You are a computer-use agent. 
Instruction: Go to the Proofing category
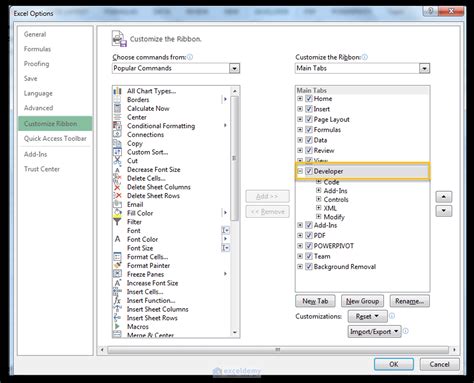[36, 64]
